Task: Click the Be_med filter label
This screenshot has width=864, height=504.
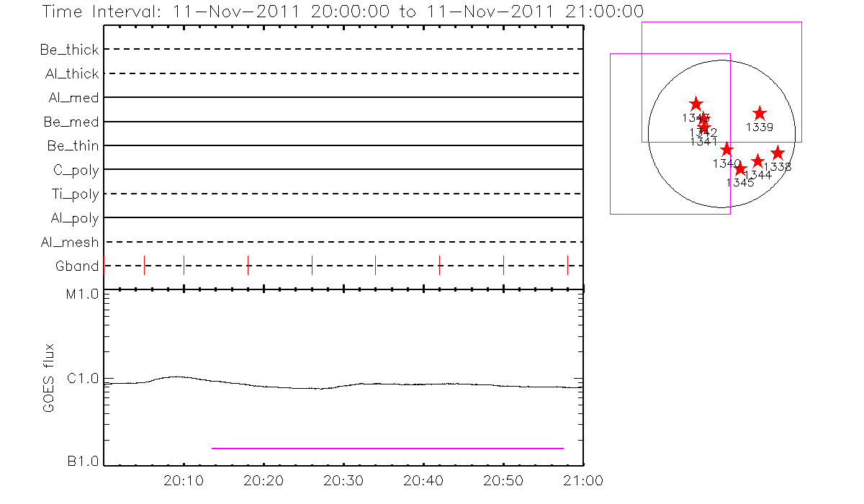Action: (x=71, y=122)
